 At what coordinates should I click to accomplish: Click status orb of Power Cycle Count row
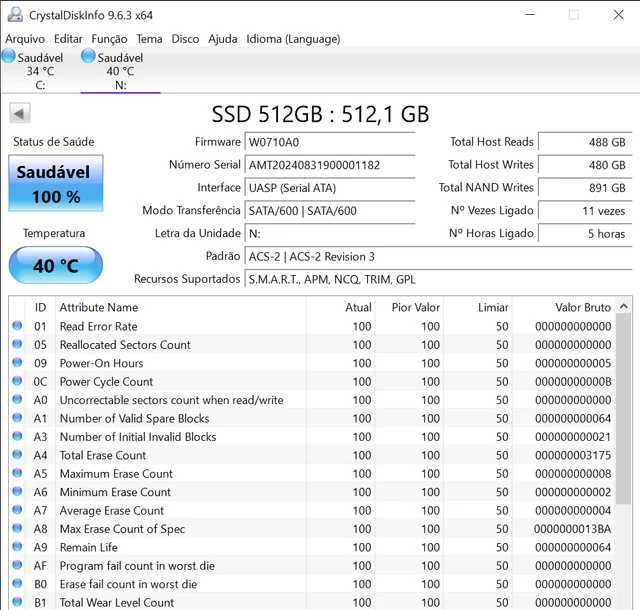pos(17,381)
